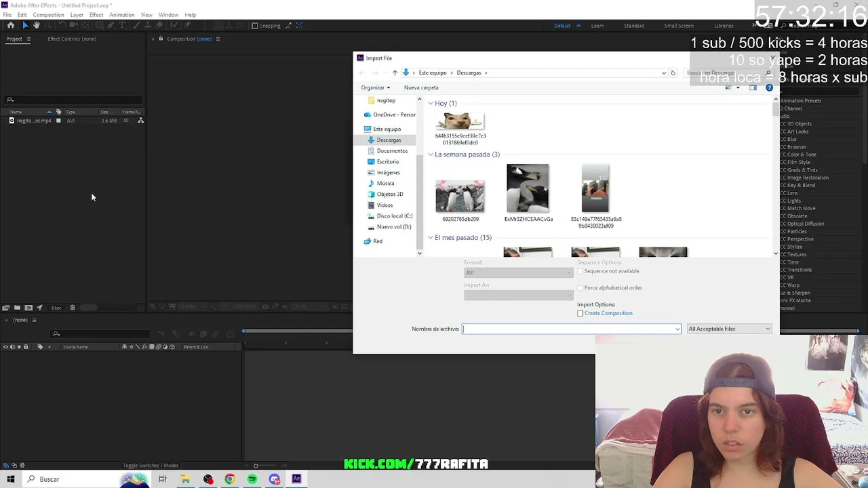The height and width of the screenshot is (488, 868).
Task: Open the help icon in Import File dialog
Action: [x=769, y=87]
